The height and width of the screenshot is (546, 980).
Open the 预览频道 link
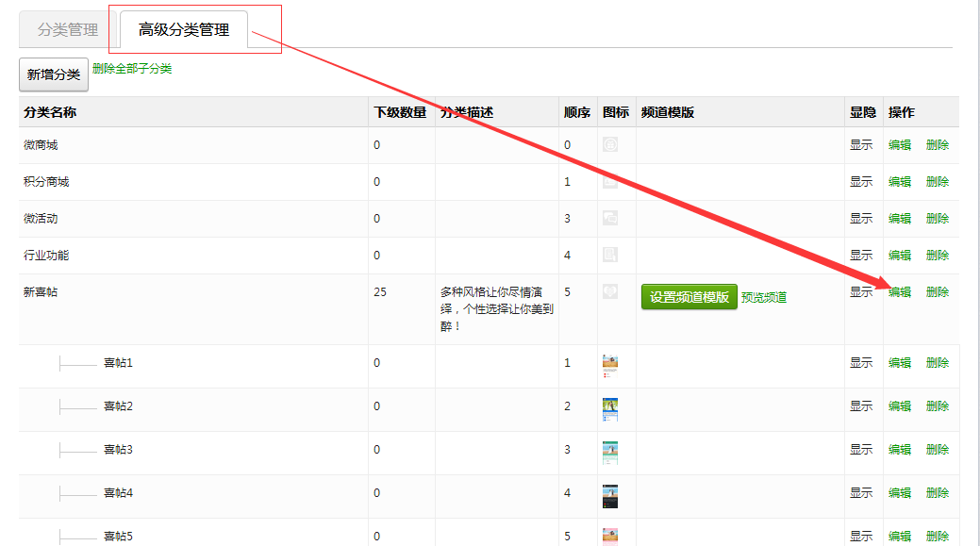tap(764, 297)
